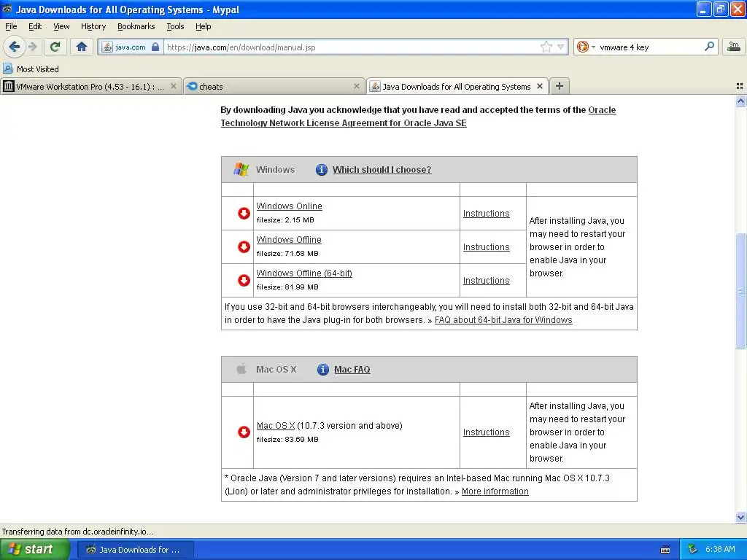Click the info icon beside Mac FAQ
The height and width of the screenshot is (560, 747).
[x=322, y=369]
